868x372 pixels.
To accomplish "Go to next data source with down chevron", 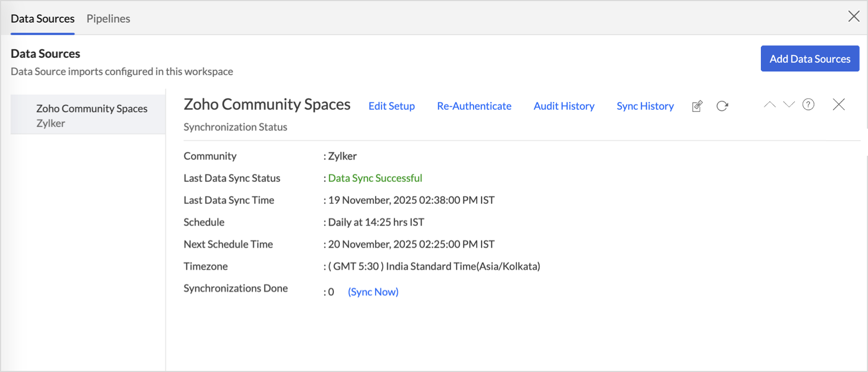I will (788, 105).
